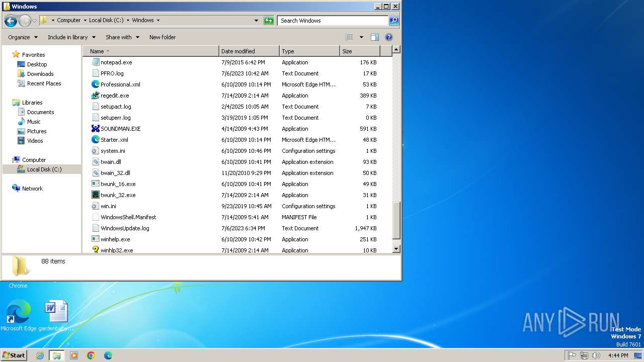
Task: Expand the Local Disk (C:) breadcrumb arrow
Action: point(128,21)
